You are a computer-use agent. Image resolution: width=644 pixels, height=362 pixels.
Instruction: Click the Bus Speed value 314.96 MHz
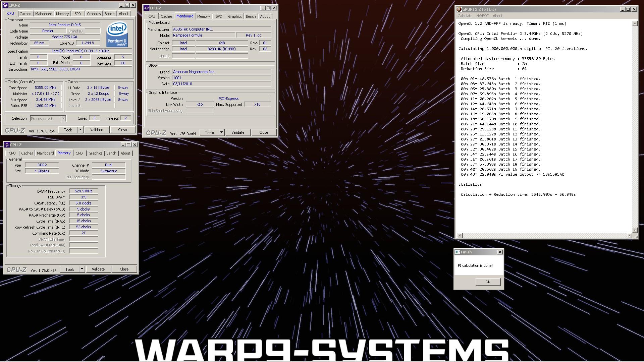point(46,100)
